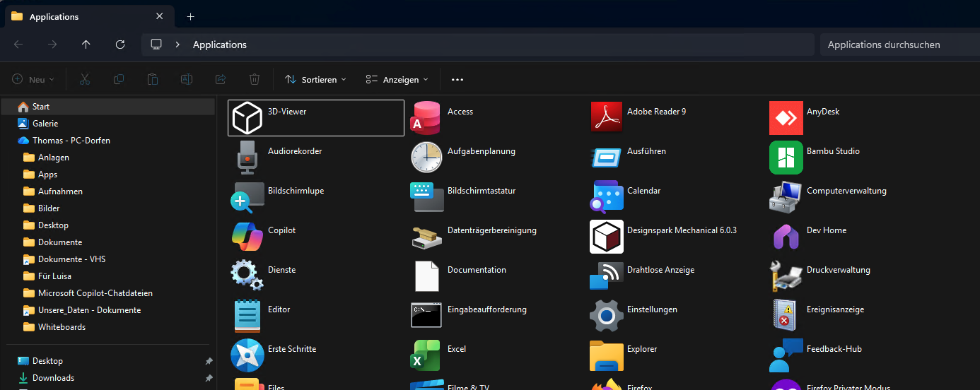Select the Dev Home icon
This screenshot has height=390, width=980.
point(786,236)
